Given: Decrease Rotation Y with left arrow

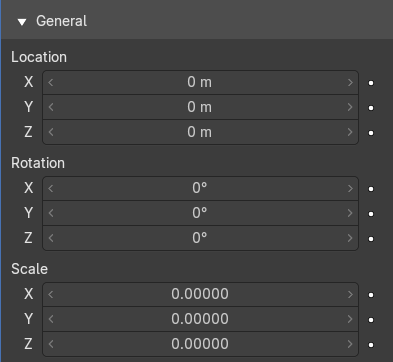Looking at the screenshot, I should (51, 213).
